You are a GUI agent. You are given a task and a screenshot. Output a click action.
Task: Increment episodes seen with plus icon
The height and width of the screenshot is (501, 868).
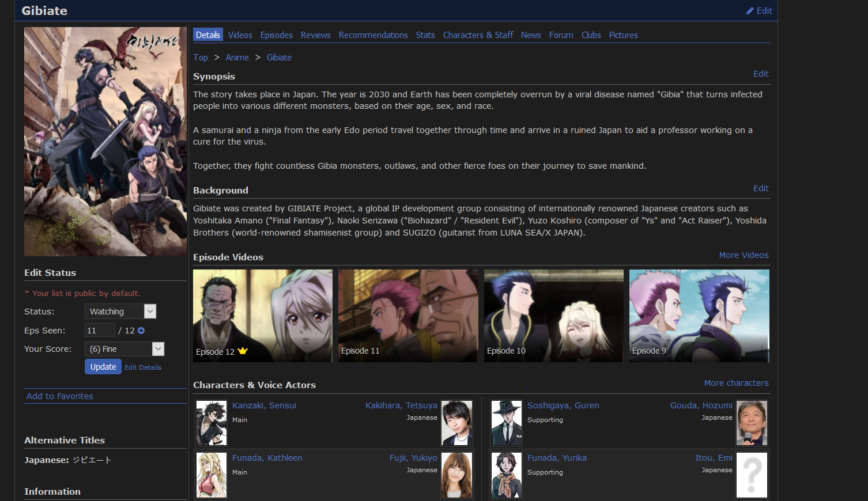[141, 331]
